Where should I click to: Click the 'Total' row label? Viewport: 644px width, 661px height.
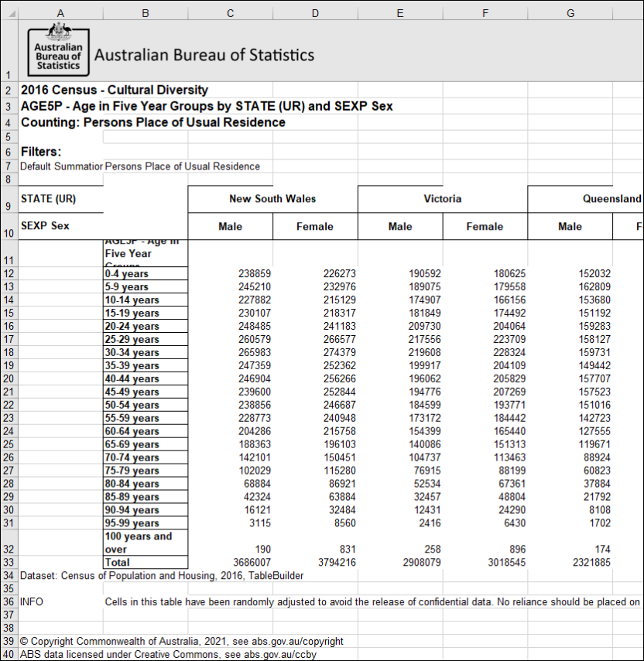pos(146,562)
